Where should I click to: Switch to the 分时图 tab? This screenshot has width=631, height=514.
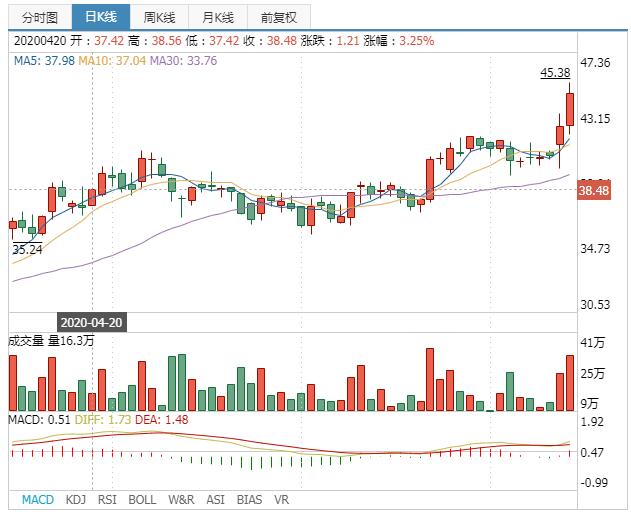click(40, 17)
